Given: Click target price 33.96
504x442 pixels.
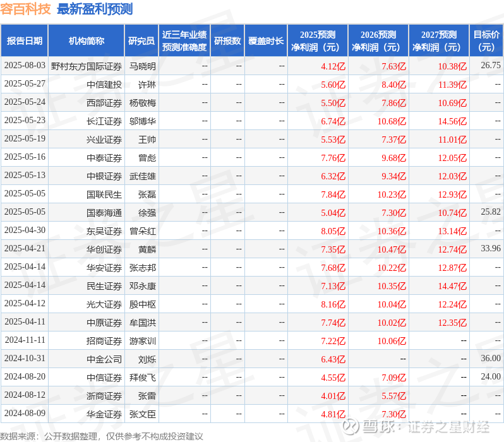Looking at the screenshot, I should [x=491, y=249].
